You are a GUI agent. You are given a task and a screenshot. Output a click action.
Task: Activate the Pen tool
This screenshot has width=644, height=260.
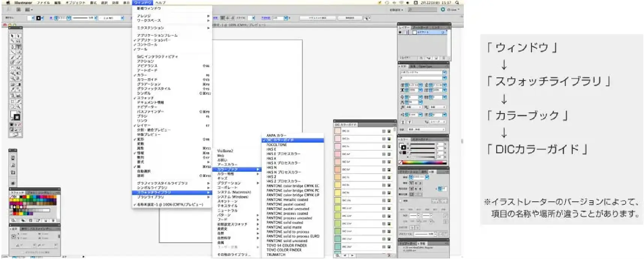13,47
